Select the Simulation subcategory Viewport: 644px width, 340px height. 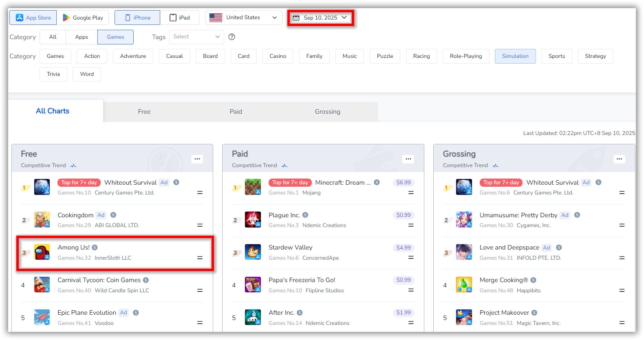[x=515, y=56]
